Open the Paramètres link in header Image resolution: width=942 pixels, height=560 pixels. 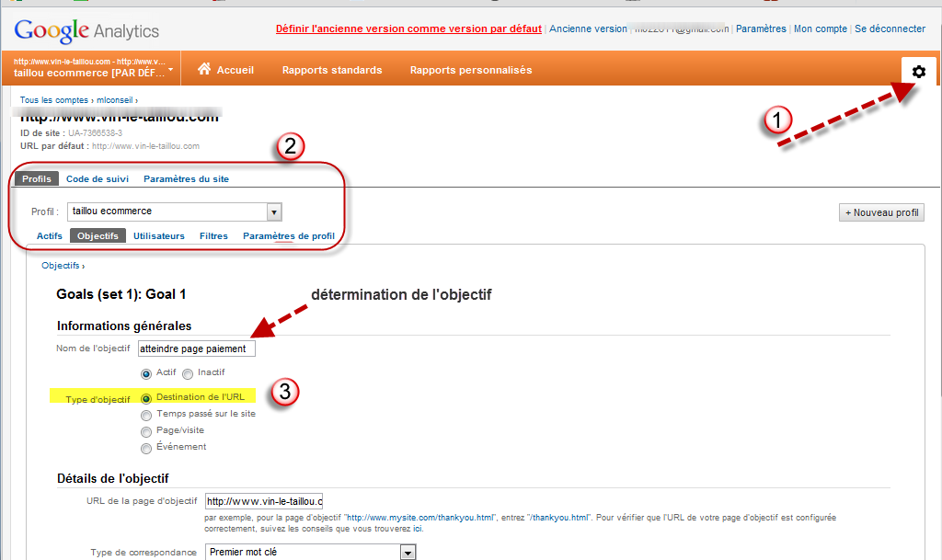pos(761,29)
